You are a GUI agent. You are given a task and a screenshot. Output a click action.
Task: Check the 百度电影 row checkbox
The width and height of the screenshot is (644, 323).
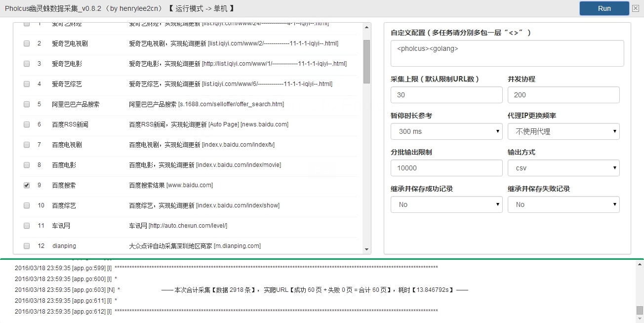point(27,165)
